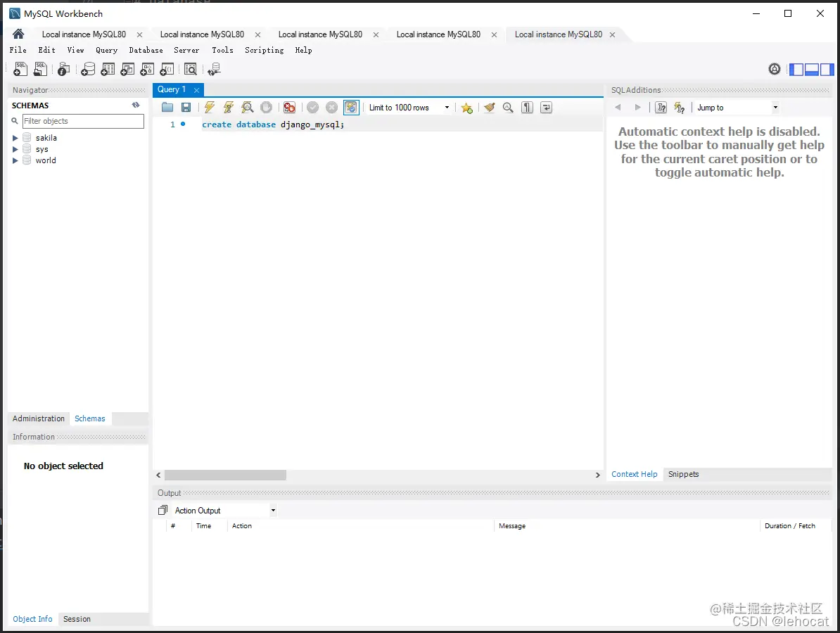Go forward in SQL Additions help
Viewport: 840px width, 633px height.
click(x=637, y=107)
